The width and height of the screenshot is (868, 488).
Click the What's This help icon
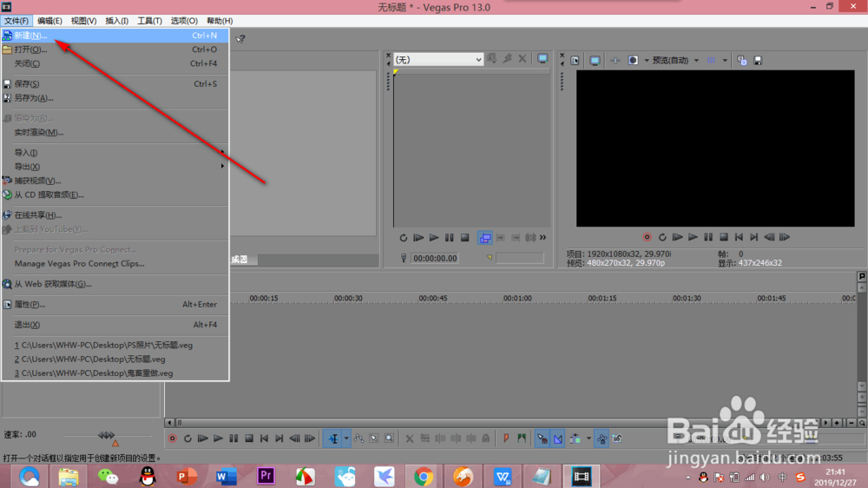tap(240, 39)
